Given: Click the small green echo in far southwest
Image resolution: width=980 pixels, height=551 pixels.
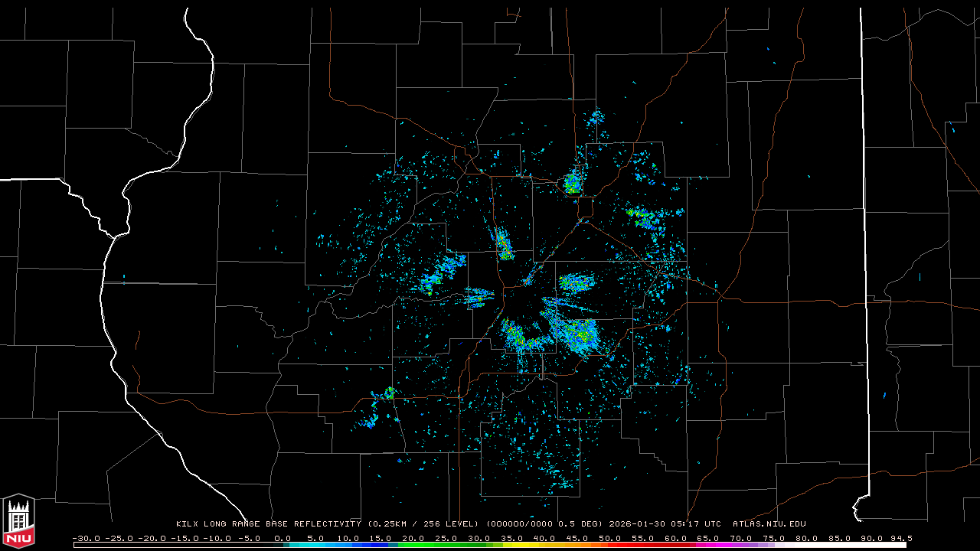Looking at the screenshot, I should tap(389, 393).
